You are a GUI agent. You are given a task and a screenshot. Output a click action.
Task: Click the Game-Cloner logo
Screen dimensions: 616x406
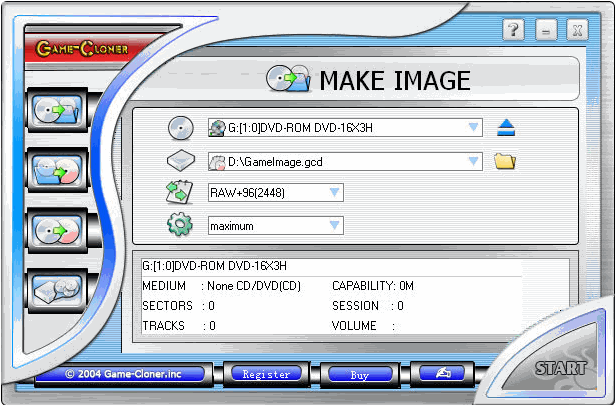coord(82,49)
